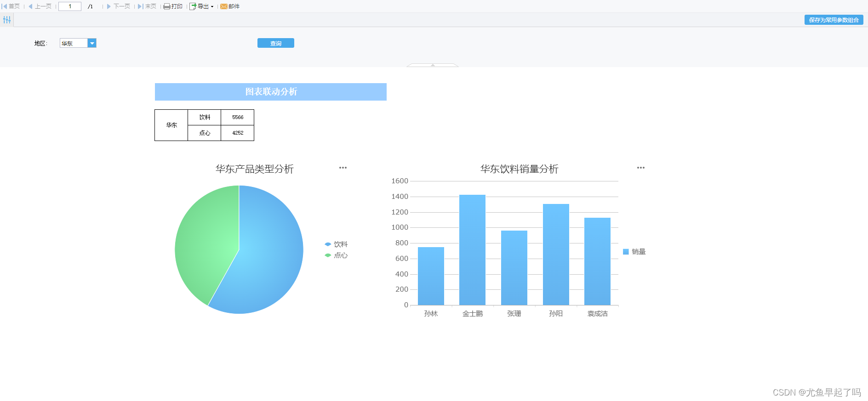The height and width of the screenshot is (401, 868).
Task: Open bar chart options ellipsis menu
Action: pos(641,168)
